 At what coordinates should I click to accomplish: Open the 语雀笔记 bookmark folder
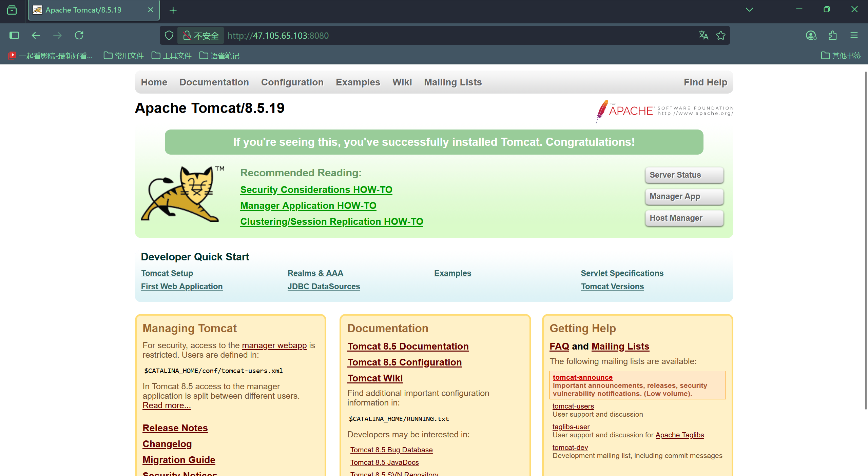219,56
